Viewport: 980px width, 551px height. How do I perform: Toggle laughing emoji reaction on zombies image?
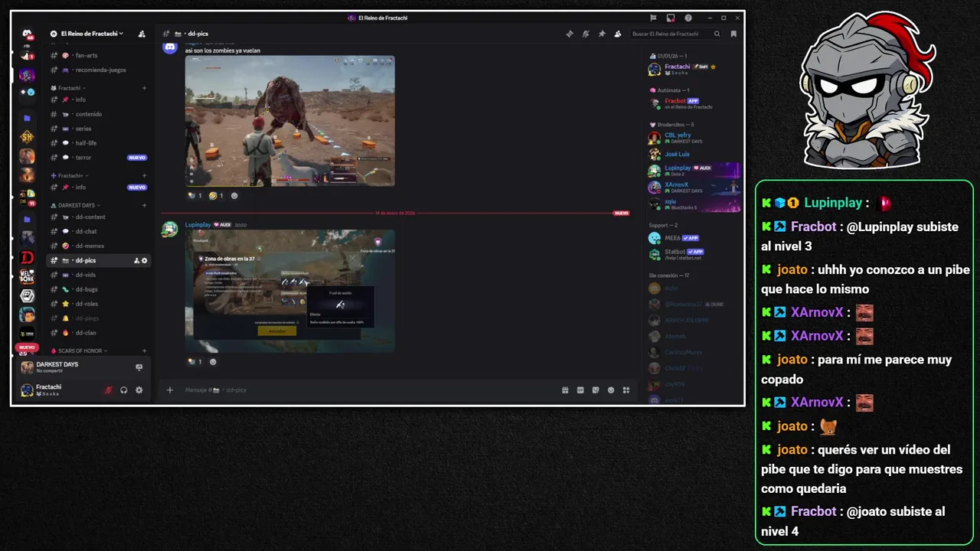[x=216, y=196]
